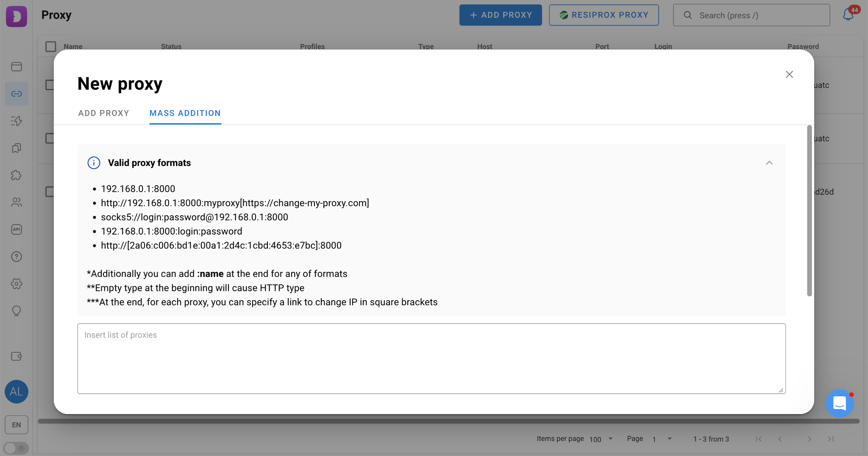868x456 pixels.
Task: Sort by the Name column header
Action: [x=73, y=47]
